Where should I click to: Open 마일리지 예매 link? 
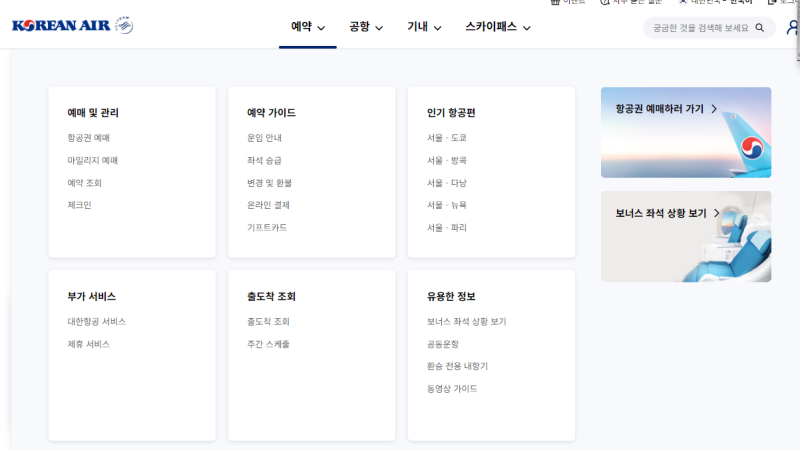coord(92,160)
